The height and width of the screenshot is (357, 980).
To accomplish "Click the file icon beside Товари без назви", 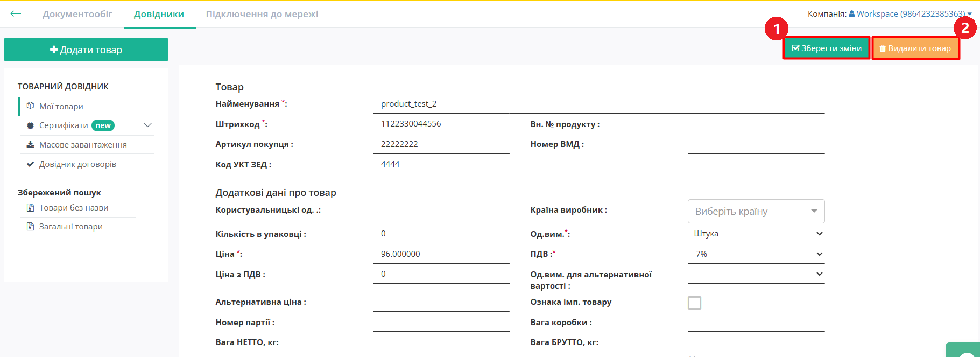I will 30,208.
